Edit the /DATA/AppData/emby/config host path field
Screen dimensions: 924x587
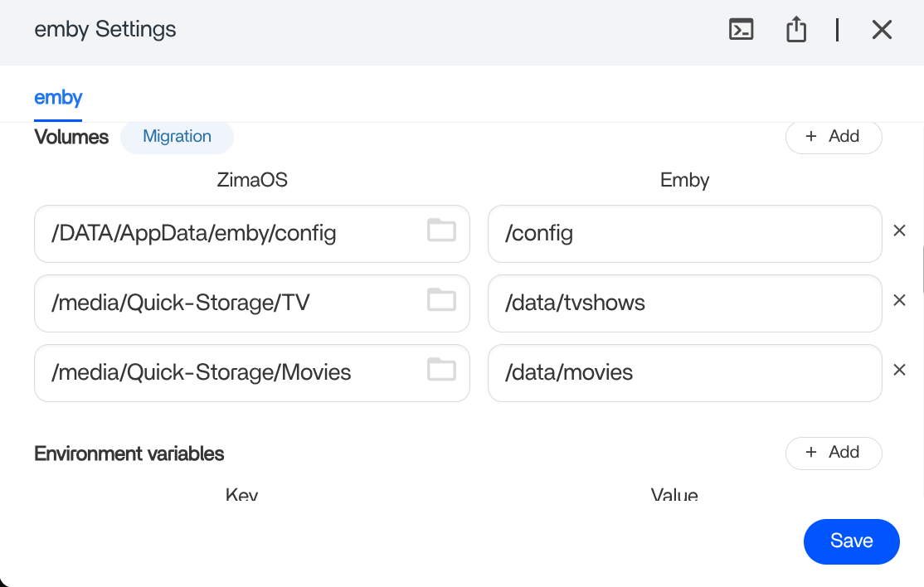(224, 234)
